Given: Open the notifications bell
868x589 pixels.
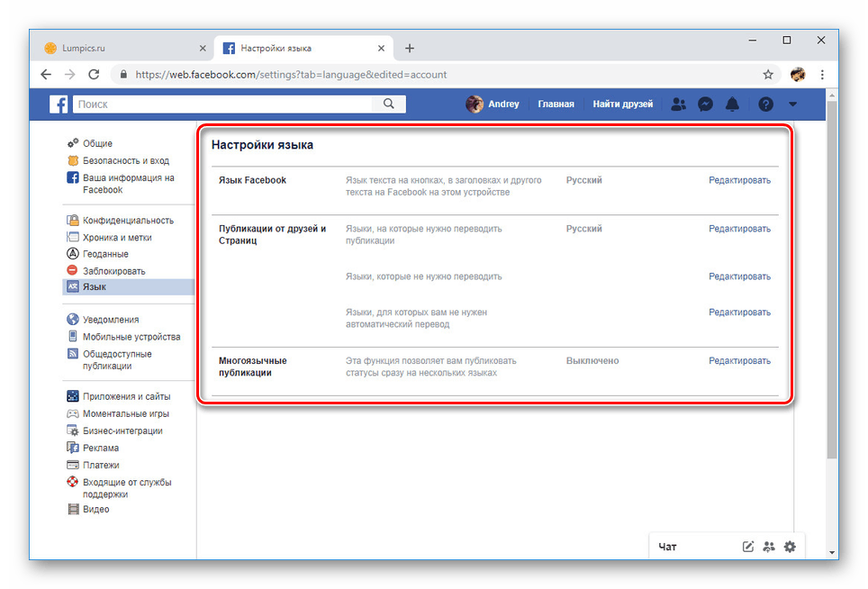Looking at the screenshot, I should tap(732, 104).
